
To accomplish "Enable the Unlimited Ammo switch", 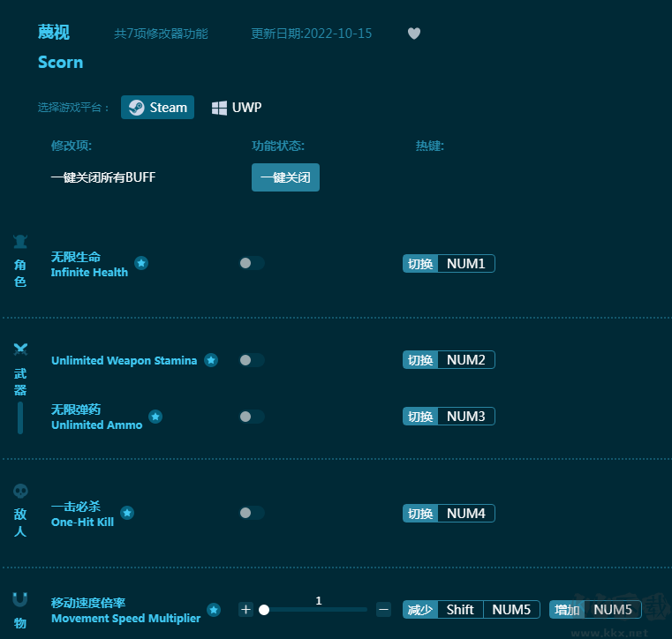I will [252, 417].
